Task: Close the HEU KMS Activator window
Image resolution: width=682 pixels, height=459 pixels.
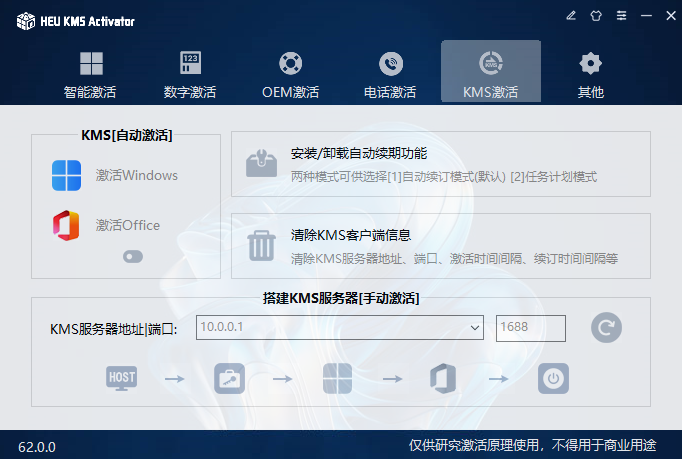Action: [x=671, y=16]
